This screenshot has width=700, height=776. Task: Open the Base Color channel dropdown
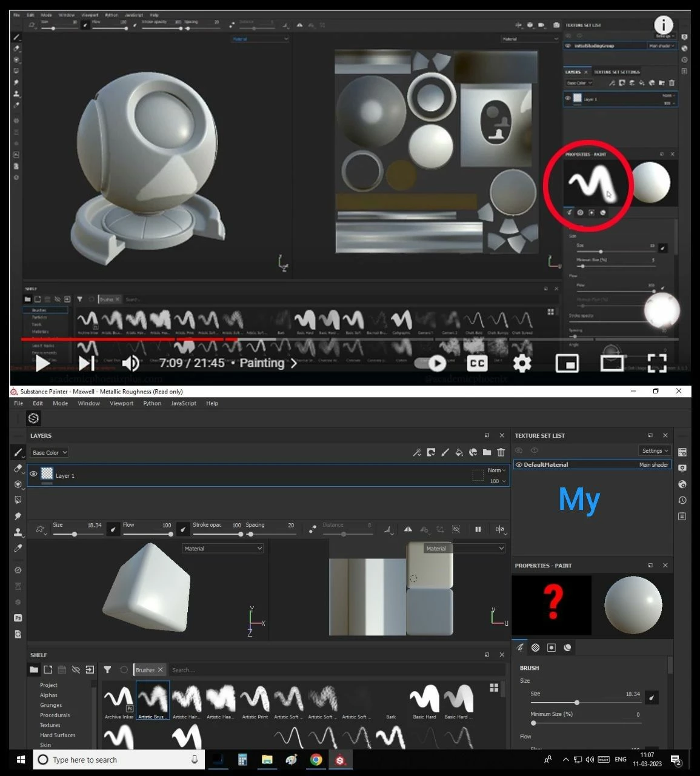point(49,452)
